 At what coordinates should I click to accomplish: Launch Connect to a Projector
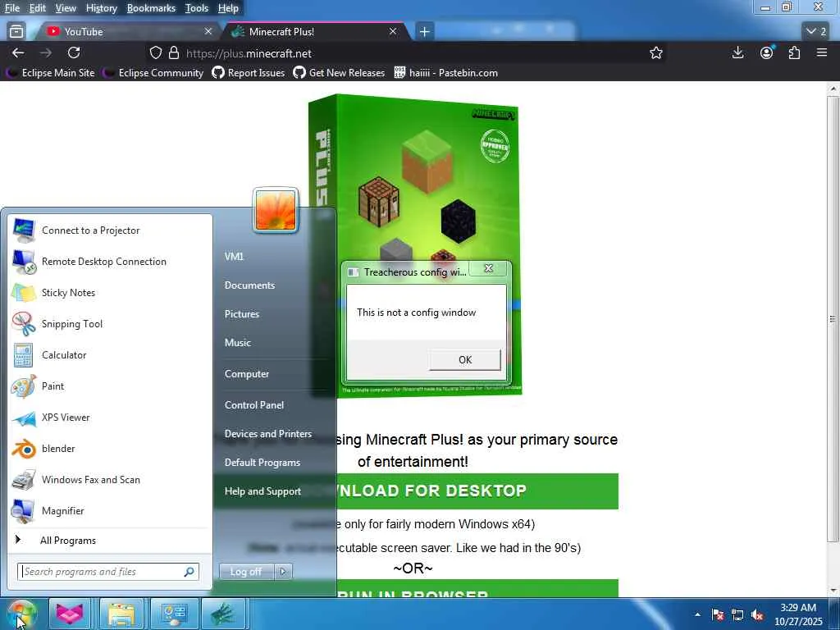click(x=110, y=231)
